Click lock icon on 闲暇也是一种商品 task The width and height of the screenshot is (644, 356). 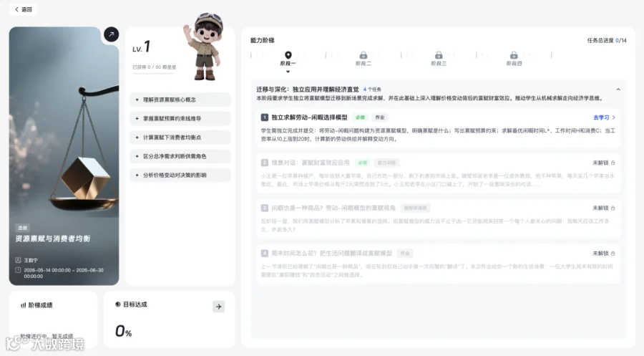(613, 208)
